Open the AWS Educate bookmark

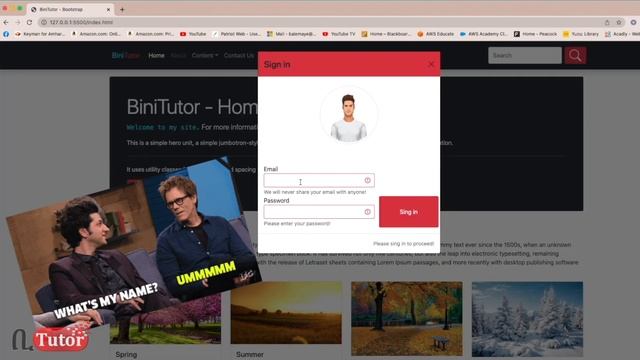coord(436,34)
